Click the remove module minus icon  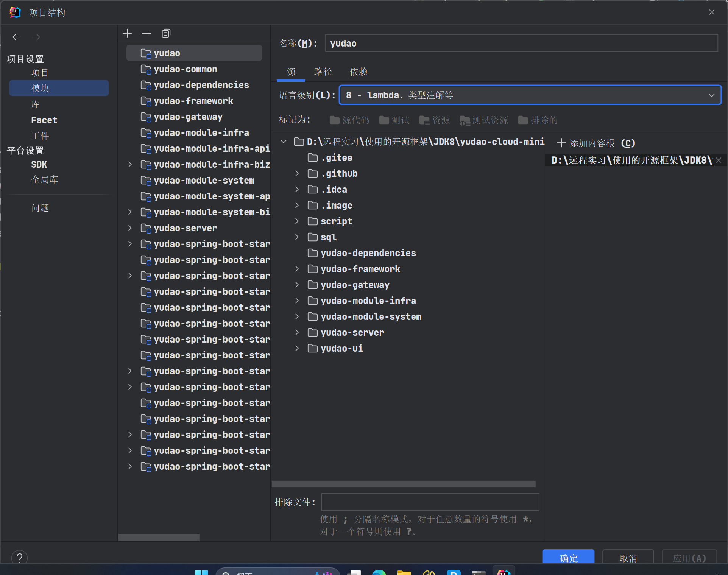(x=147, y=34)
